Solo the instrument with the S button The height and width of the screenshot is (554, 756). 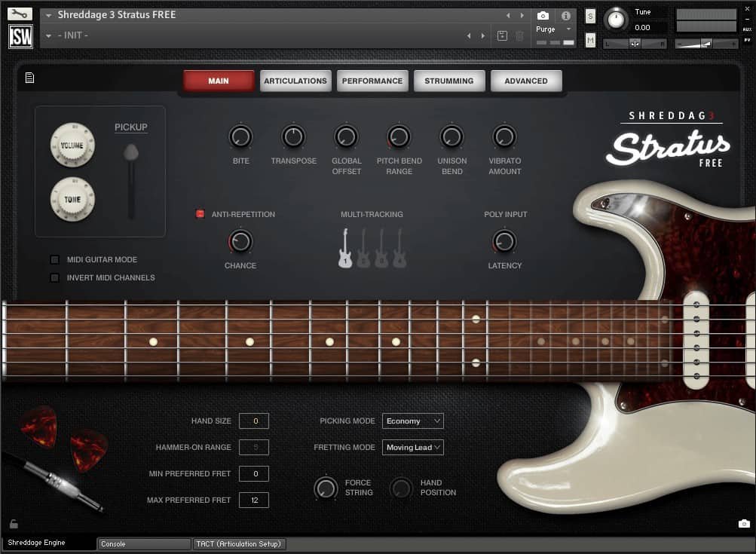(590, 15)
